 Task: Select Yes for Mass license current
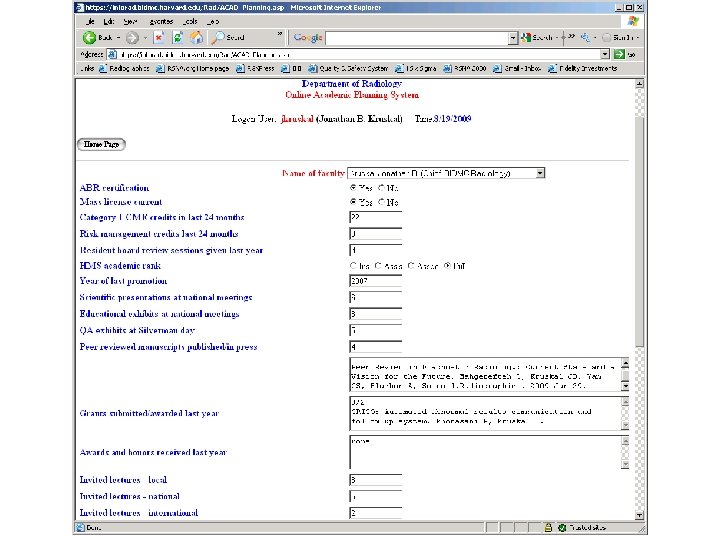[x=353, y=202]
